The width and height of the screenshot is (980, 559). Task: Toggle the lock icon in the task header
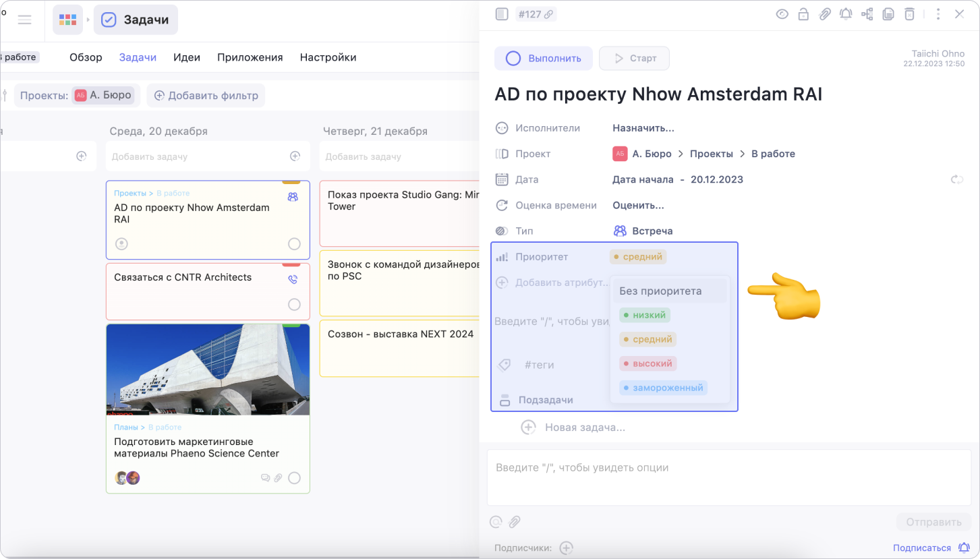point(803,14)
